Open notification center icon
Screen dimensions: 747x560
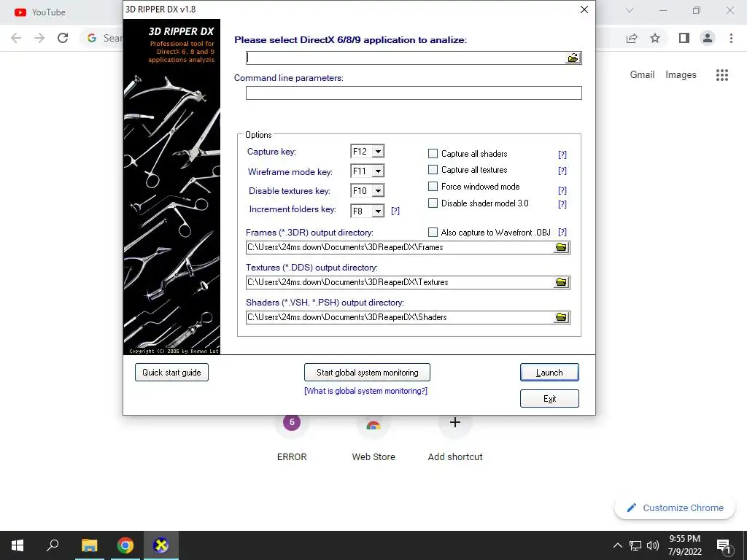(724, 547)
